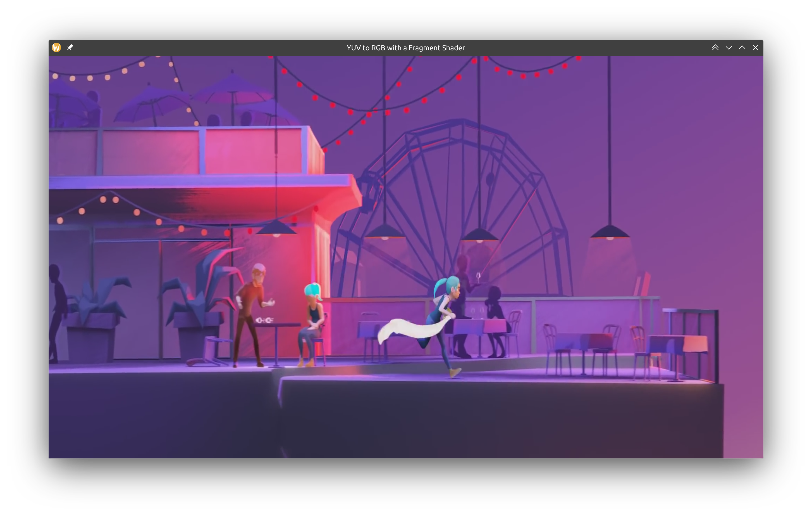Viewport: 812px width, 516px height.
Task: Open the Wayland window menu icon
Action: 56,48
